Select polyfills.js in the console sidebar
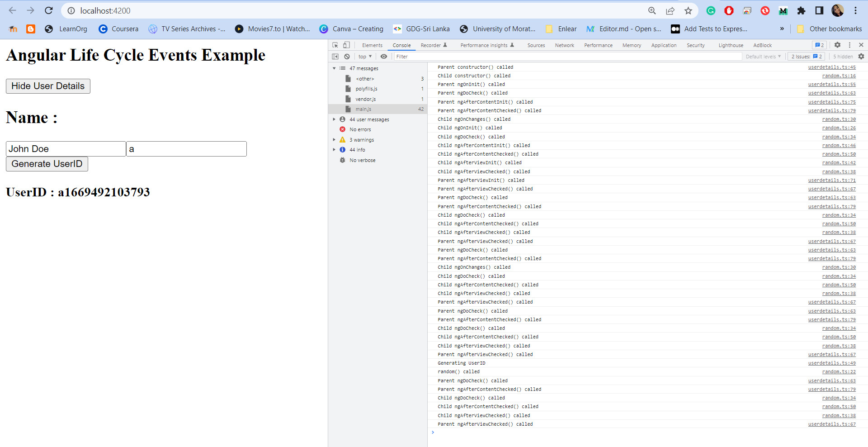 (377, 89)
